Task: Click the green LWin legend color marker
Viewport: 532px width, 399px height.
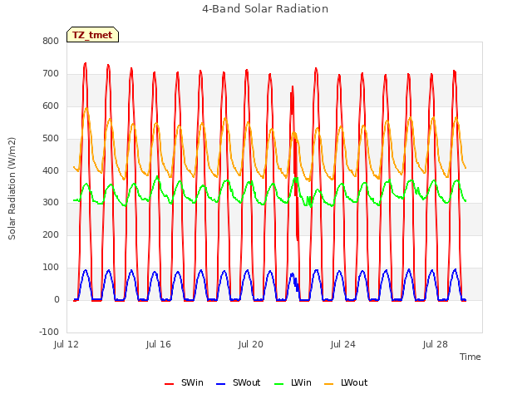Action: [278, 384]
